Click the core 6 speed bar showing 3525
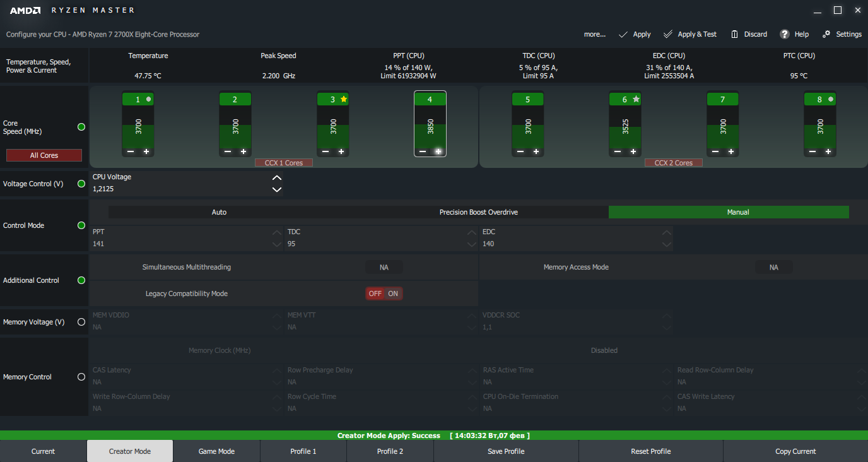868x462 pixels. click(625, 126)
